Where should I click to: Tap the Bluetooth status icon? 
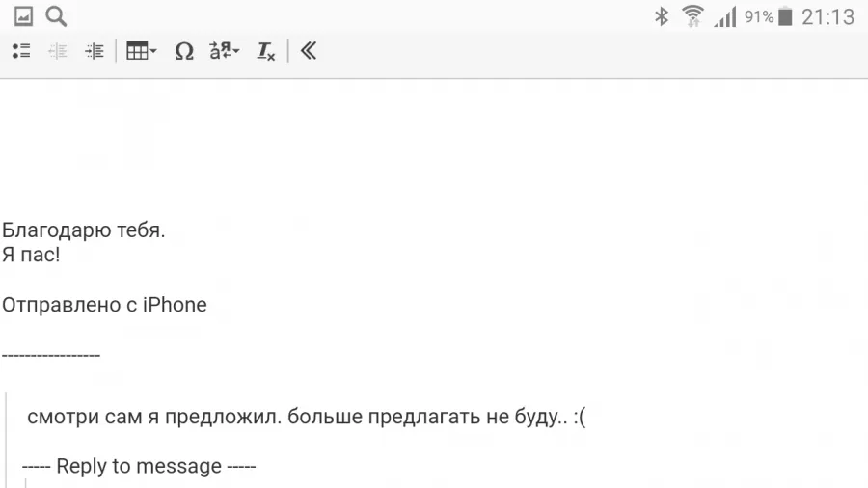click(x=661, y=16)
